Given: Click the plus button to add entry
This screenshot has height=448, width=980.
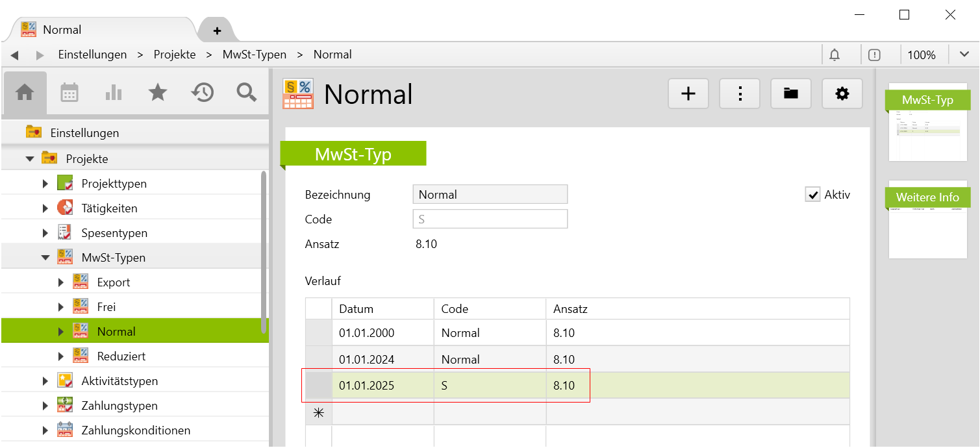Looking at the screenshot, I should pyautogui.click(x=688, y=94).
